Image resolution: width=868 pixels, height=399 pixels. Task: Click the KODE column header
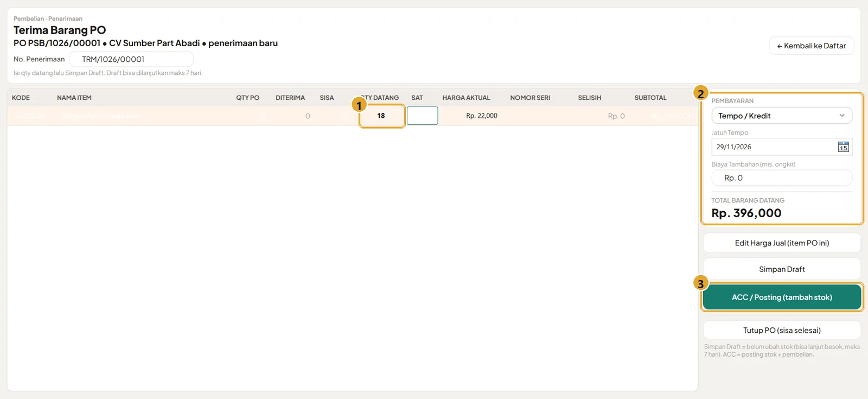pyautogui.click(x=21, y=98)
